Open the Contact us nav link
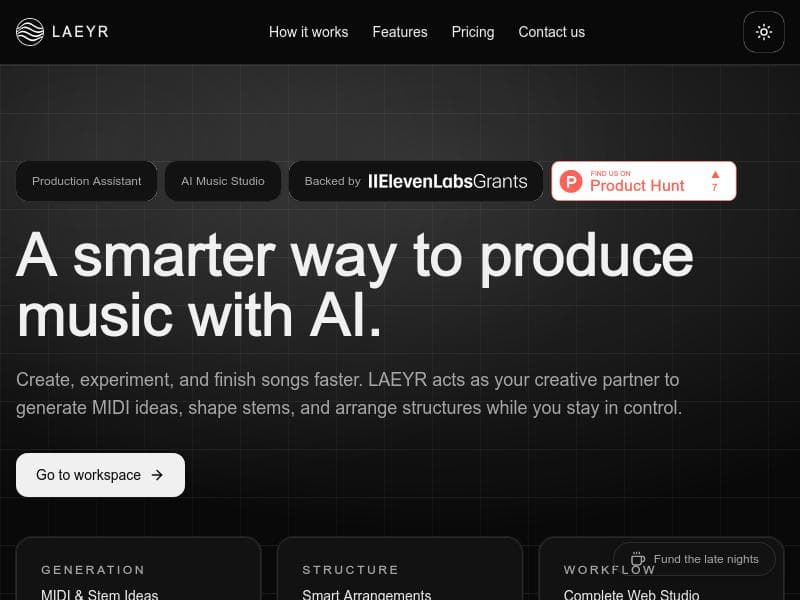This screenshot has height=600, width=800. [x=551, y=32]
